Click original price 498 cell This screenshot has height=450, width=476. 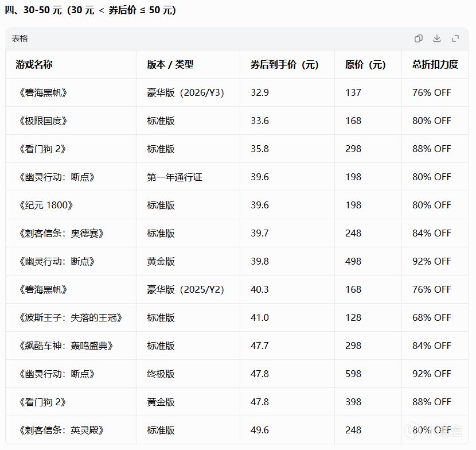pyautogui.click(x=353, y=261)
